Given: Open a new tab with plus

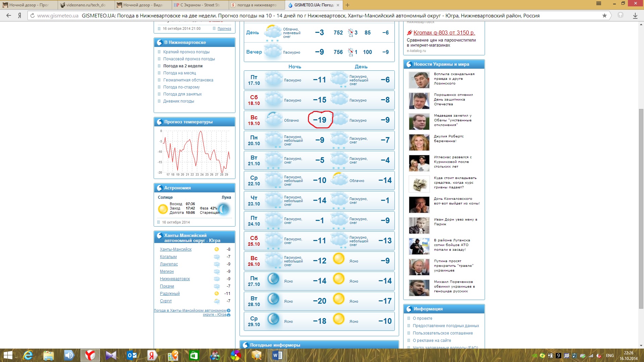Looking at the screenshot, I should click(347, 5).
